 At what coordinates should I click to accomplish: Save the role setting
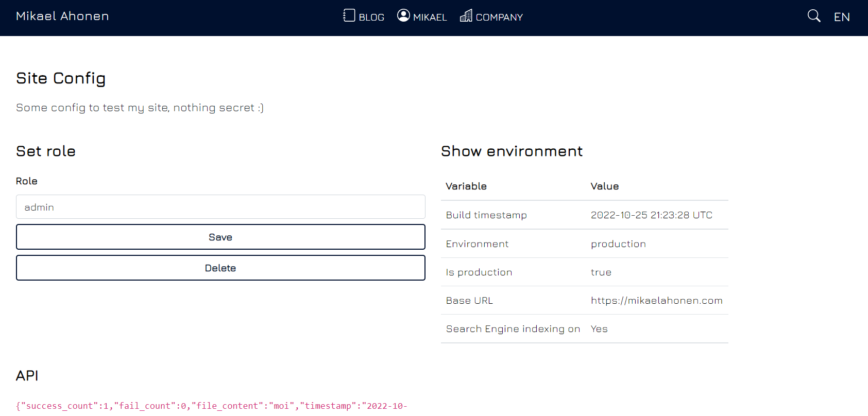(x=220, y=237)
